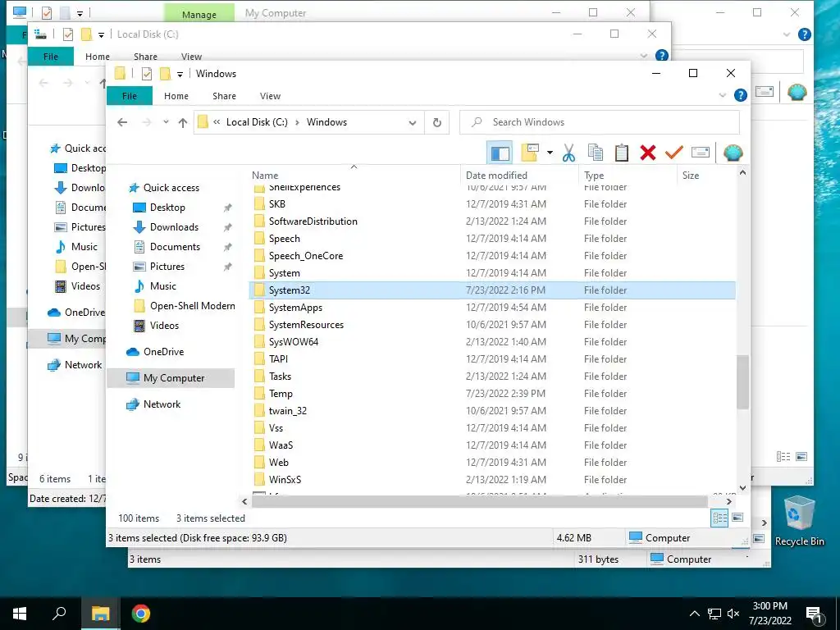Screen dimensions: 840x630
Task: Open Recycle Bin on the desktop
Action: pyautogui.click(x=799, y=521)
